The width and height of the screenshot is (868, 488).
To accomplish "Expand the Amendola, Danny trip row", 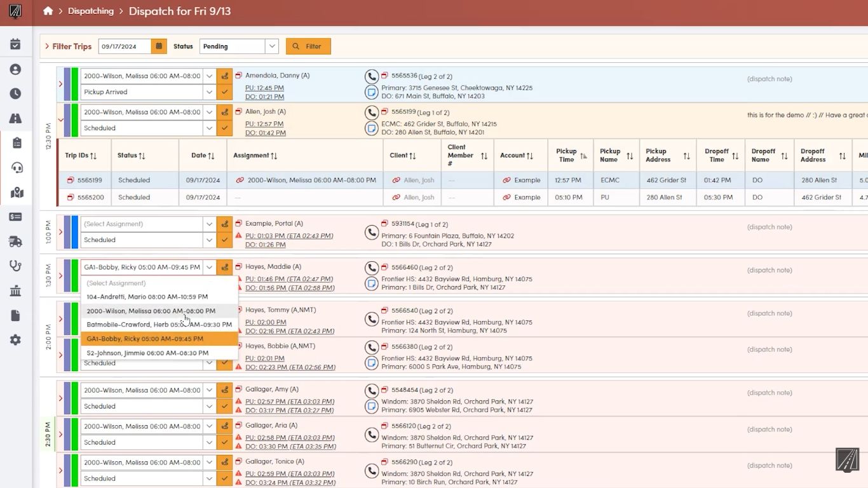I will 60,84.
